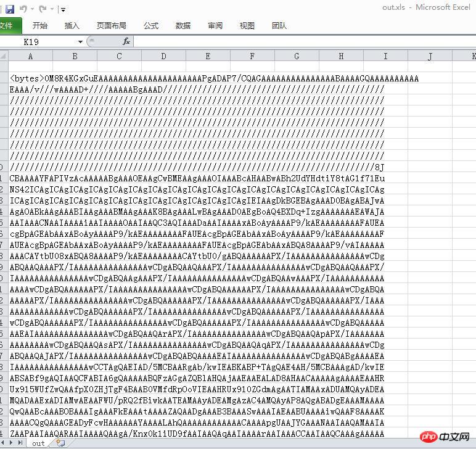Click cell starting with <bytes>0M8R4KGxGu
The height and width of the screenshot is (449, 476).
pyautogui.click(x=214, y=78)
